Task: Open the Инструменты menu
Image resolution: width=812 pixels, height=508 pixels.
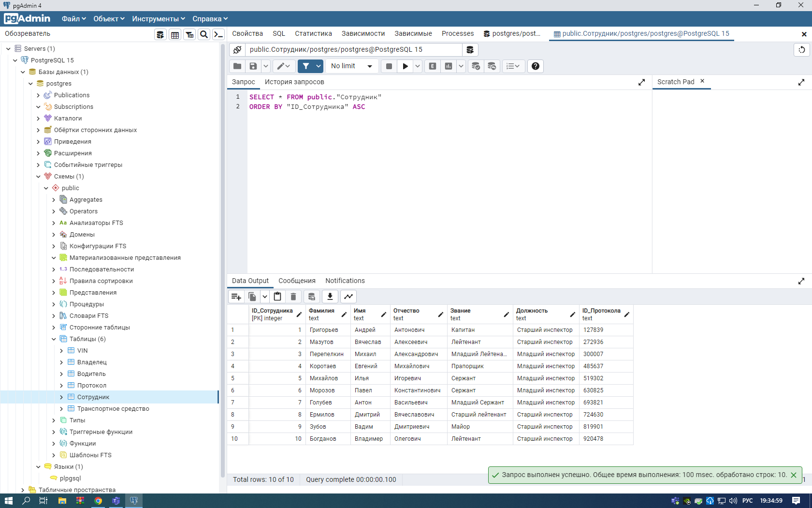Action: coord(159,19)
